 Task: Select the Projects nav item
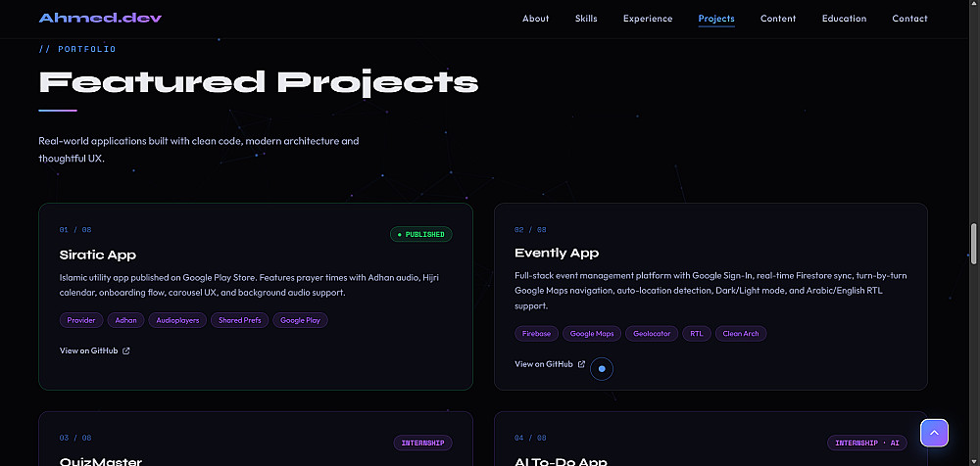[716, 19]
